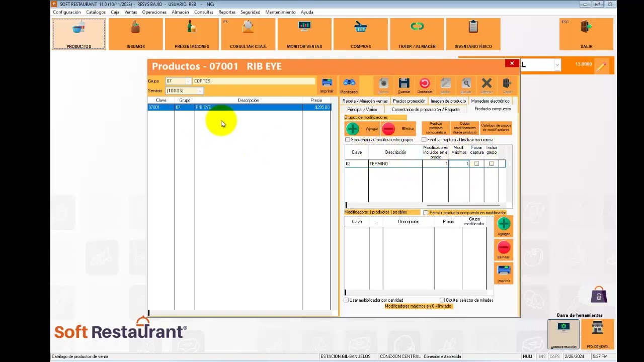Click the Cerrar door icon

pos(507,85)
